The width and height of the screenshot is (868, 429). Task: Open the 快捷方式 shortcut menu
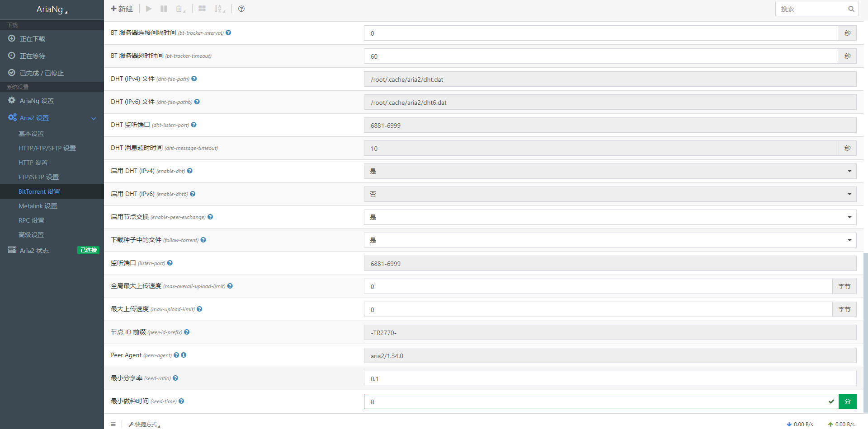(x=143, y=424)
